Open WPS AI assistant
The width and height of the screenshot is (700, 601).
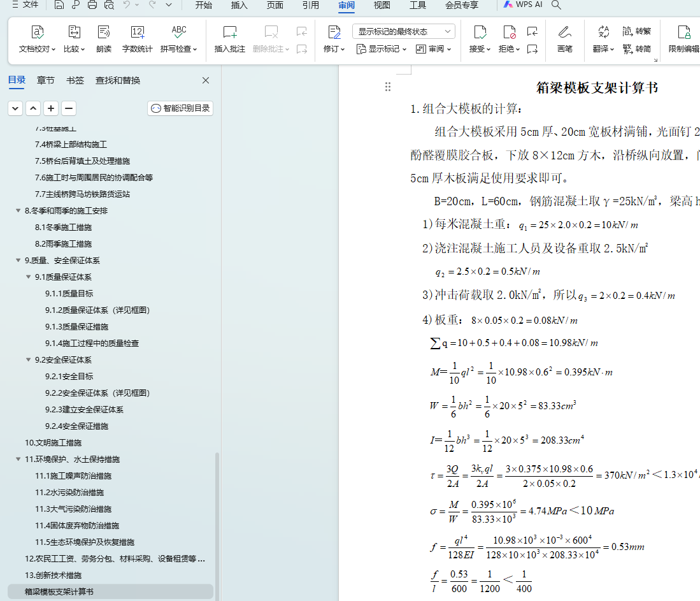coord(523,4)
